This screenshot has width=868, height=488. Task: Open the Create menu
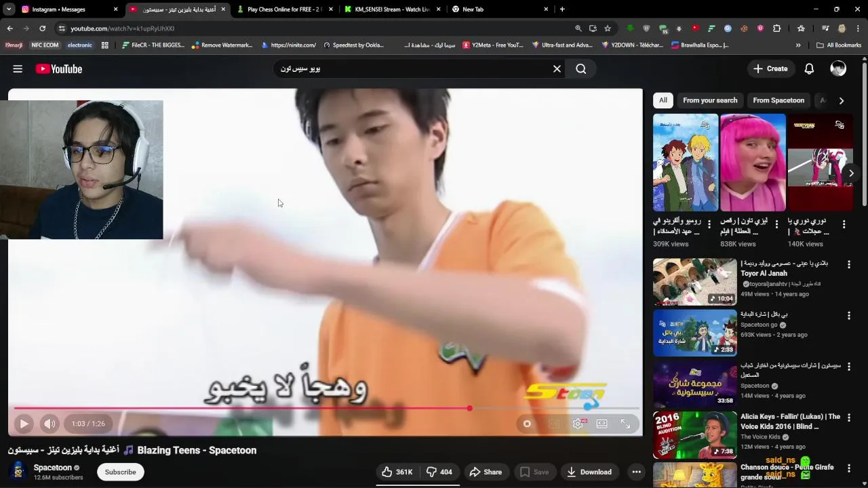pos(770,68)
